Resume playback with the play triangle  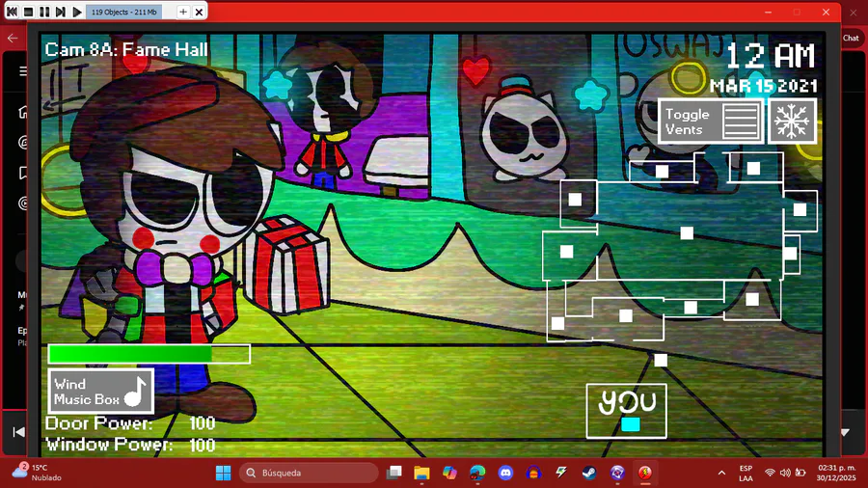77,12
